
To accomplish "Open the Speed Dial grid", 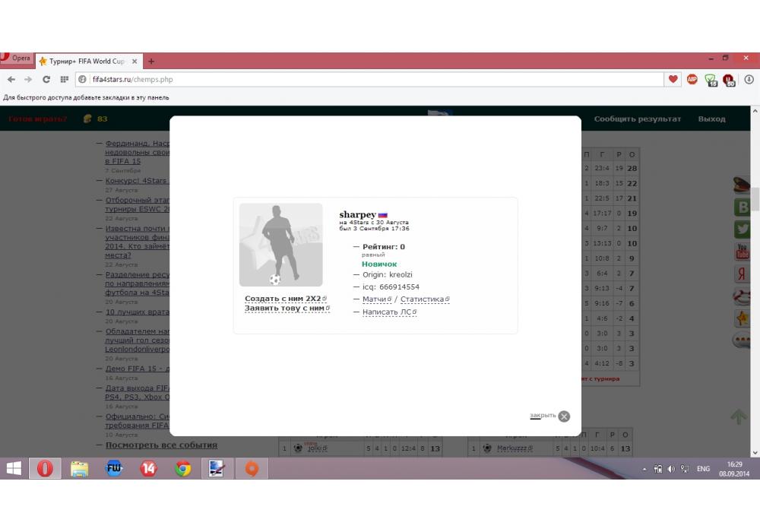I will click(64, 80).
